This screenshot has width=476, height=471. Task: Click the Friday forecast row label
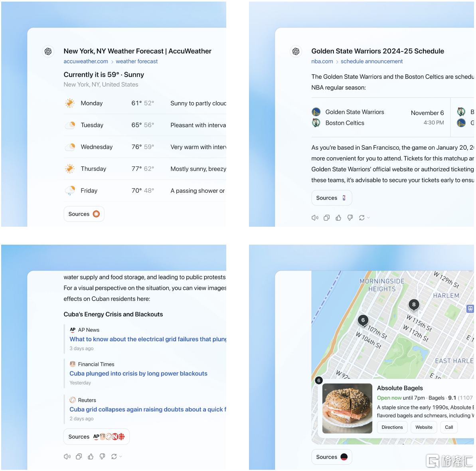pos(89,191)
